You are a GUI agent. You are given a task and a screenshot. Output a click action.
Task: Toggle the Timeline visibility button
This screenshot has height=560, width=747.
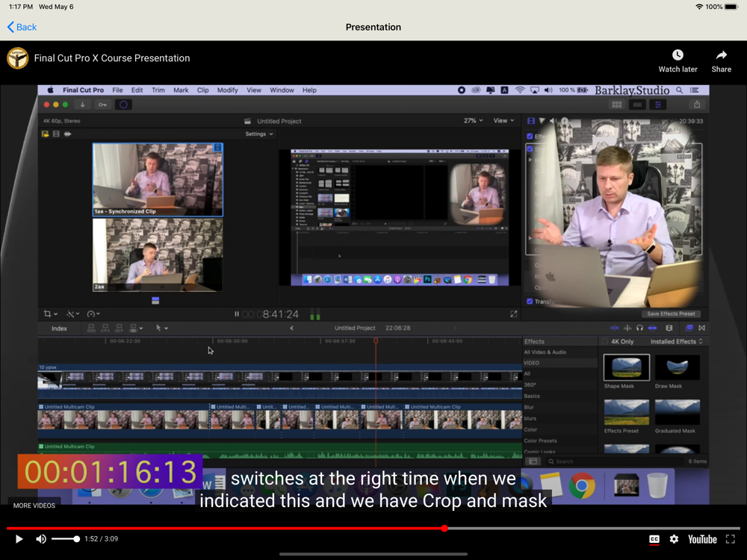[x=637, y=105]
